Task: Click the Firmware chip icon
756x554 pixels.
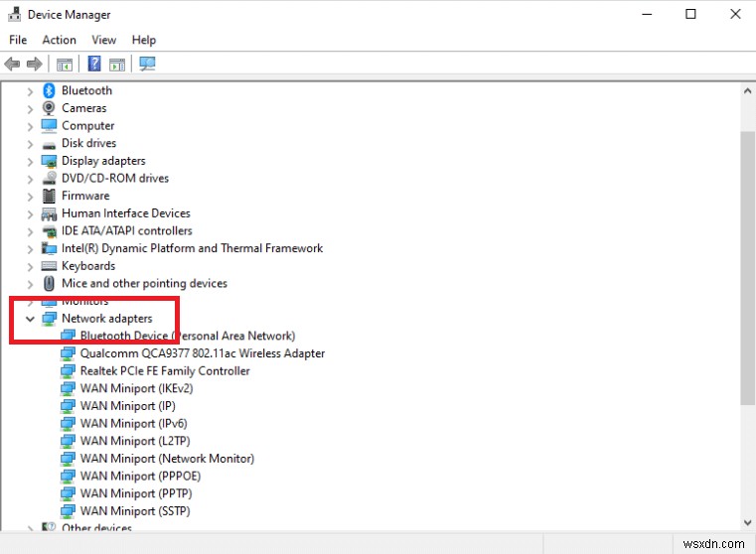Action: point(49,196)
